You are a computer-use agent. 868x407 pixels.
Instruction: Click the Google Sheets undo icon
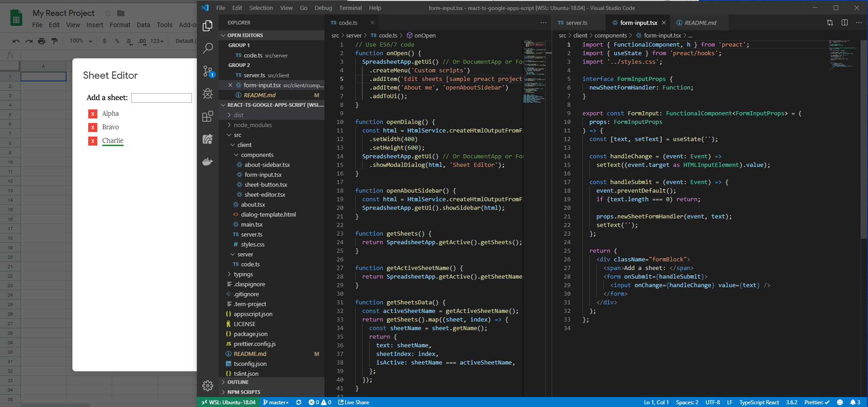(16, 41)
